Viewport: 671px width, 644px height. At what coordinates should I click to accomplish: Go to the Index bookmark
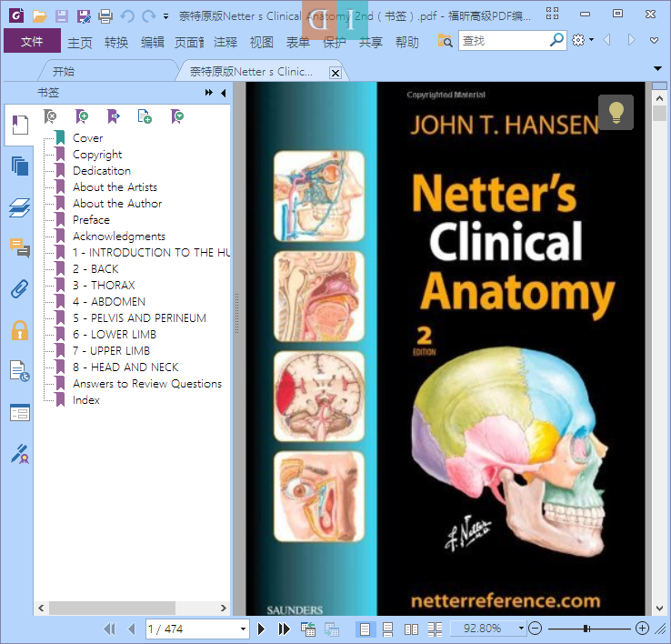pos(86,400)
